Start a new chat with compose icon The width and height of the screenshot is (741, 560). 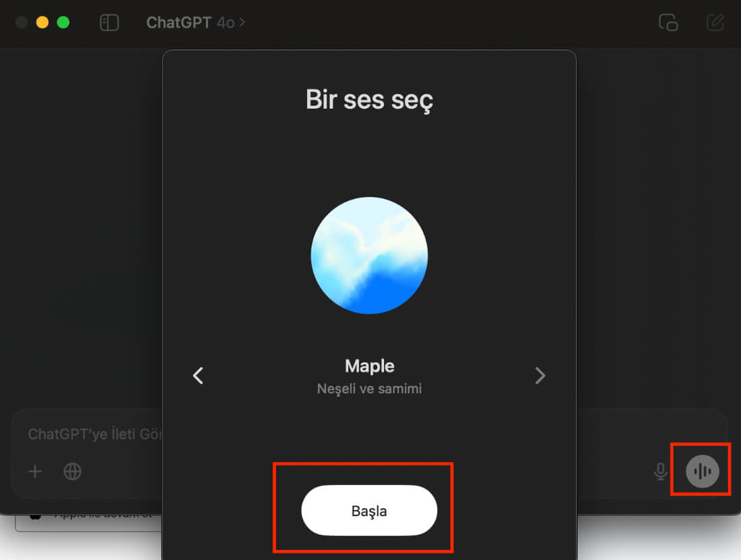pyautogui.click(x=715, y=22)
